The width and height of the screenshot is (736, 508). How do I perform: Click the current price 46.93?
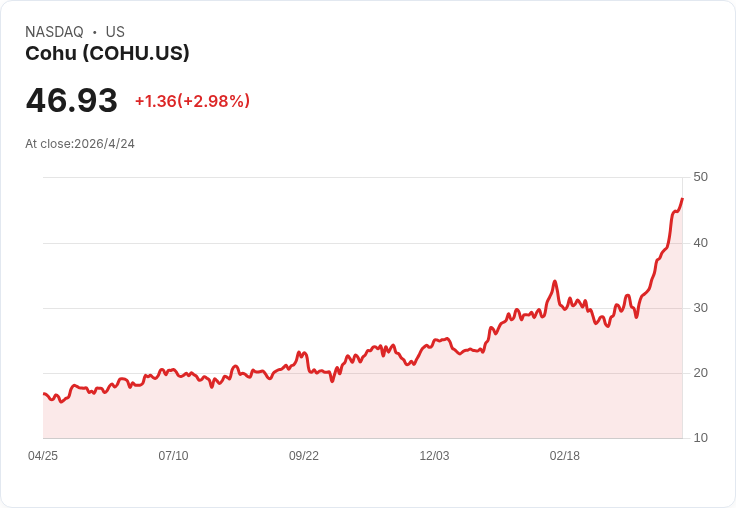click(71, 100)
